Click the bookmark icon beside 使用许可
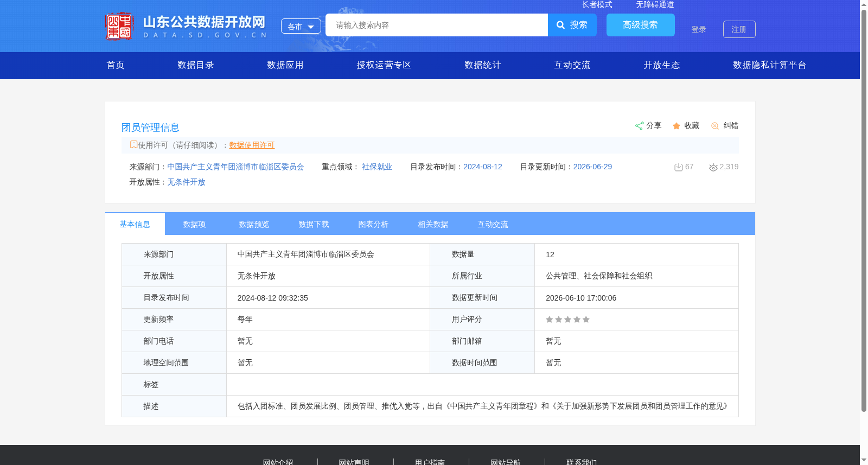This screenshot has width=868, height=465. point(133,144)
